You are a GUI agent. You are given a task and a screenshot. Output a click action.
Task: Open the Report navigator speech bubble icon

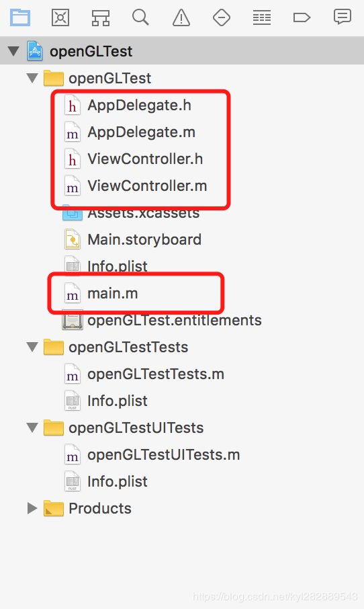coord(343,17)
